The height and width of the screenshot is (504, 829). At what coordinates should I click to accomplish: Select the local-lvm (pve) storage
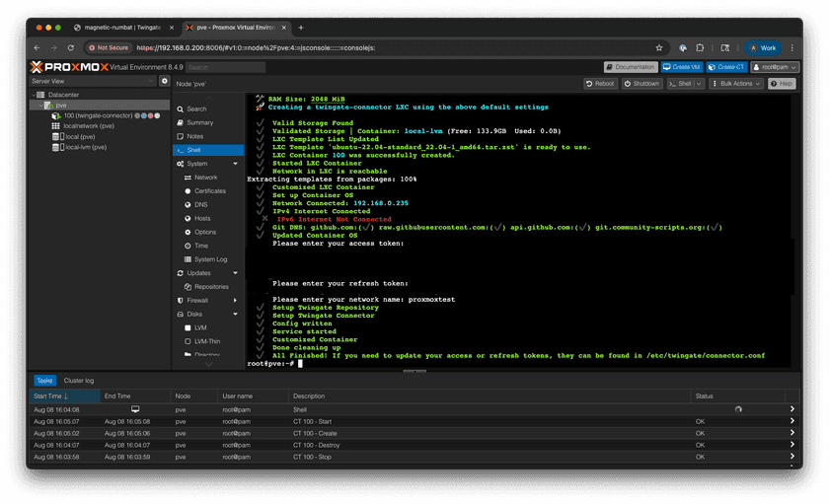click(84, 147)
